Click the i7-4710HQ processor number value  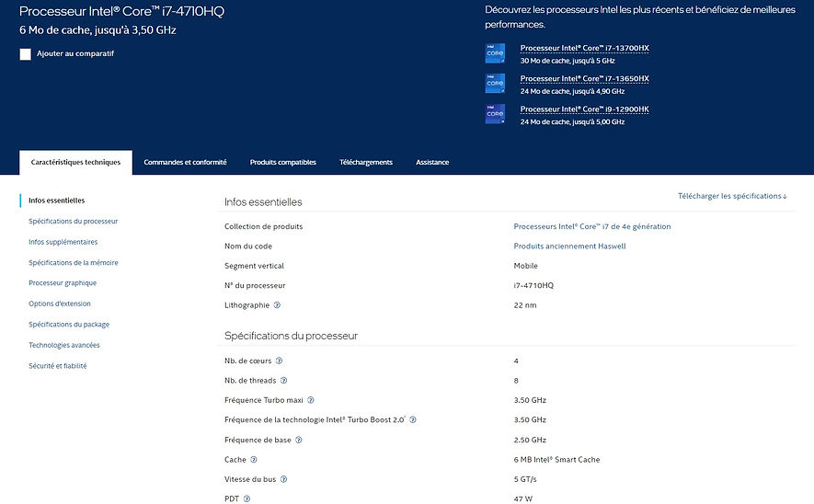click(533, 285)
